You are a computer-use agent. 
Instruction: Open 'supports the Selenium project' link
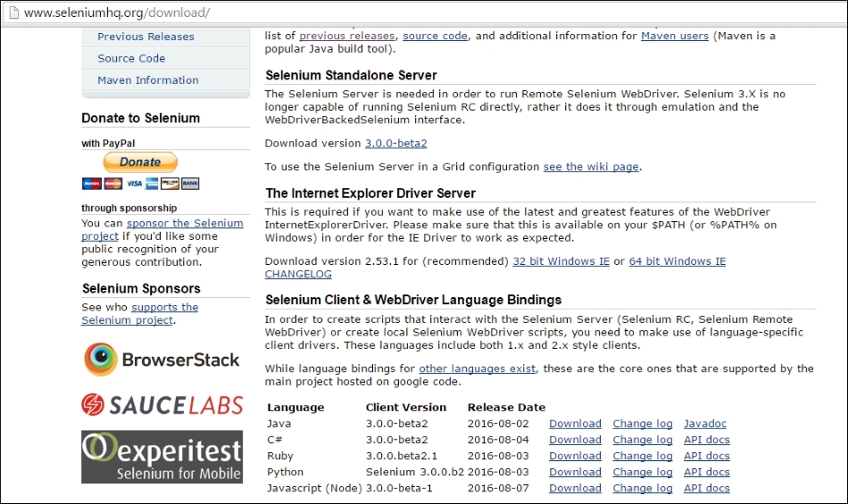coord(139,313)
